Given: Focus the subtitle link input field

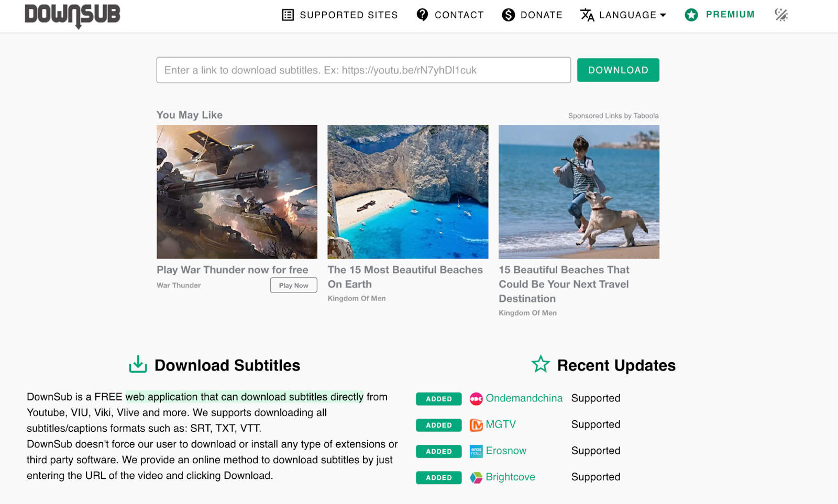Looking at the screenshot, I should tap(363, 70).
